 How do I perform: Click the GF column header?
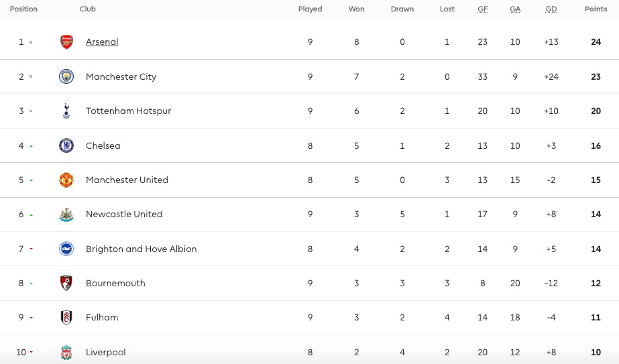point(482,9)
